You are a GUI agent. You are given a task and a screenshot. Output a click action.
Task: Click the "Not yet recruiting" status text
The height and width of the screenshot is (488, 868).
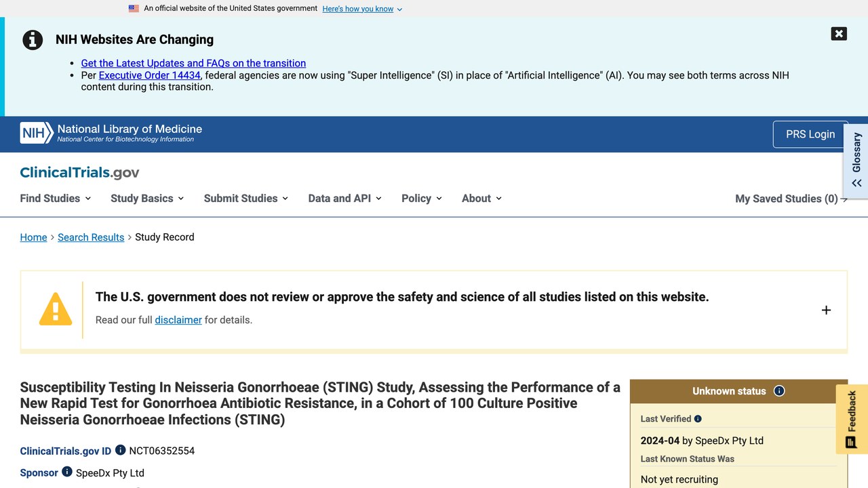679,479
